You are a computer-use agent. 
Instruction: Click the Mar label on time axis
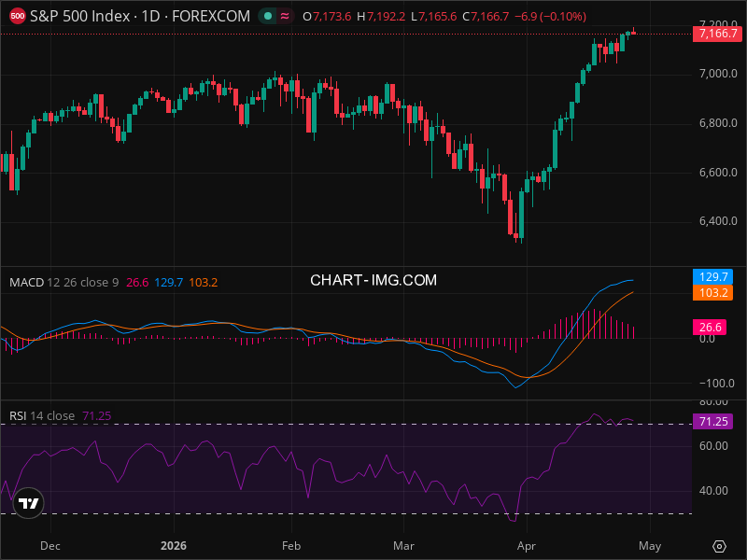click(403, 546)
